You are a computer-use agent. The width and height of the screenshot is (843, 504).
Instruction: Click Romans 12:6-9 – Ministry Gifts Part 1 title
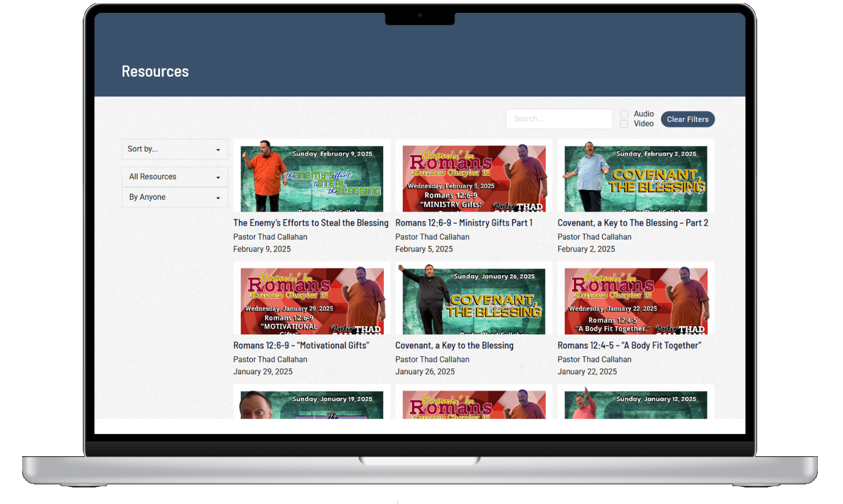coord(464,223)
